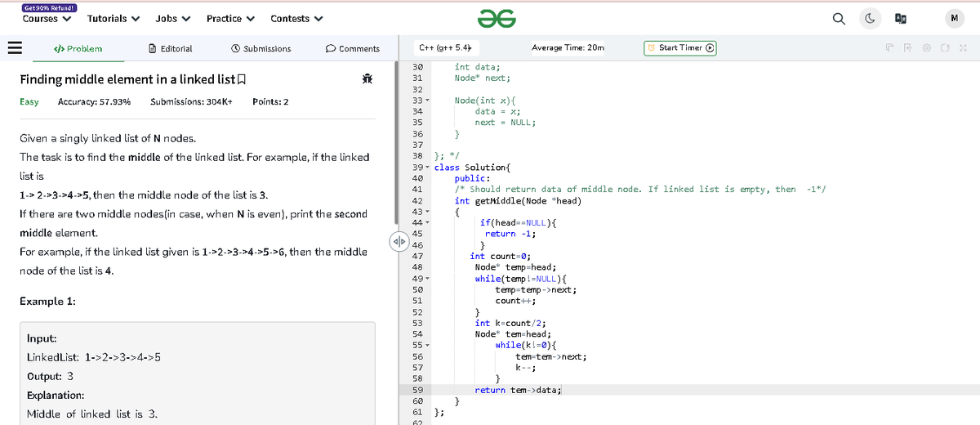Open the Tutorials dropdown
The width and height of the screenshot is (980, 425).
[113, 18]
